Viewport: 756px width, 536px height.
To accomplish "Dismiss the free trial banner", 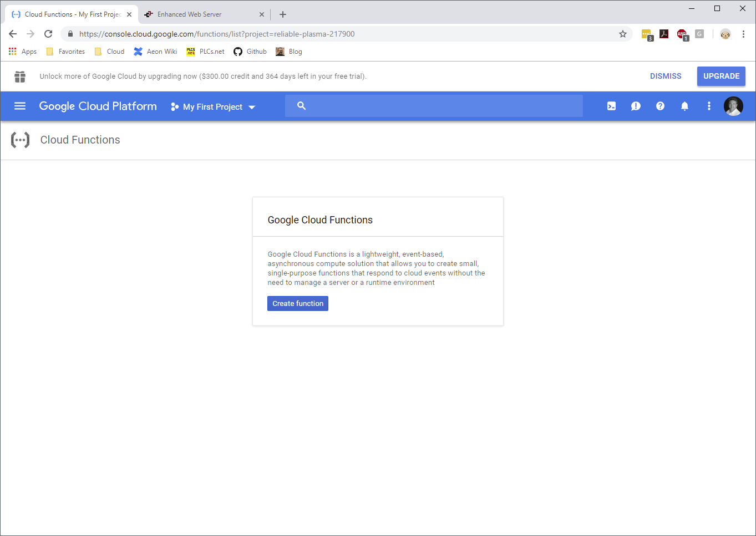I will pyautogui.click(x=666, y=76).
